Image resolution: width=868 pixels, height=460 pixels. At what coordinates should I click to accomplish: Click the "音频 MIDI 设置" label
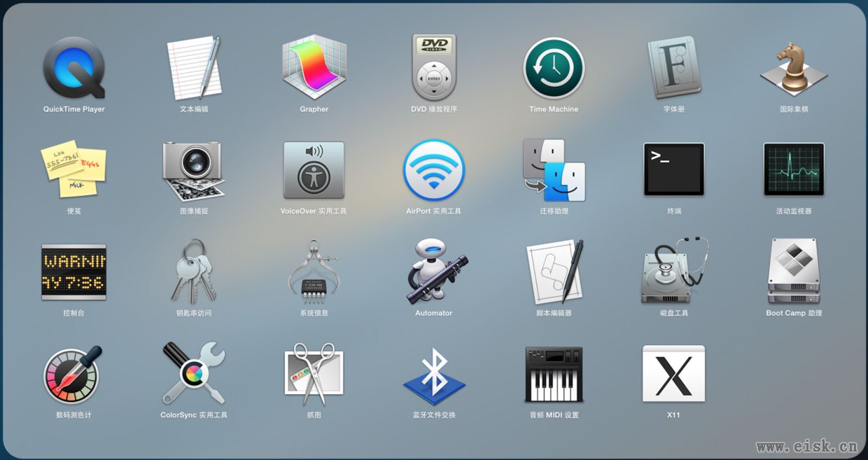pyautogui.click(x=554, y=415)
